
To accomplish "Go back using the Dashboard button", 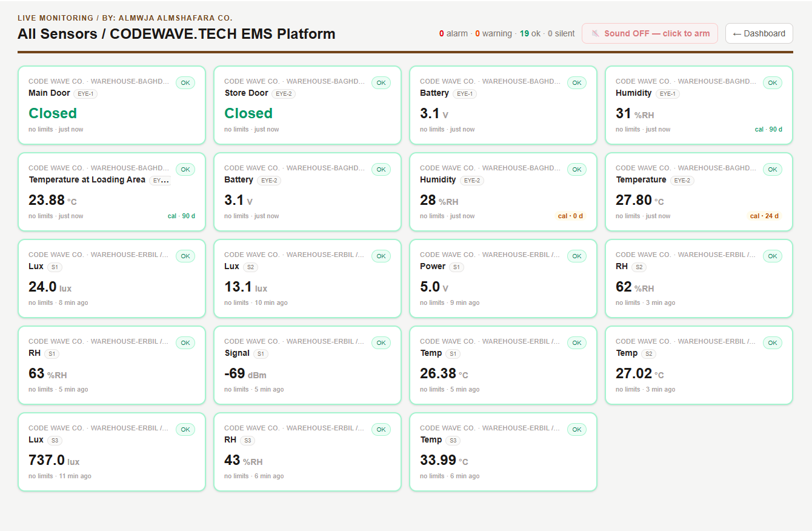I will [759, 33].
